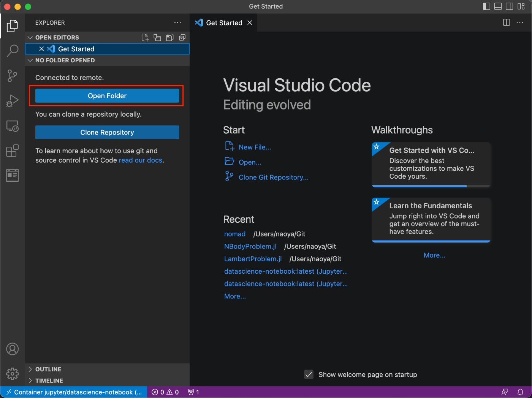Screen dimensions: 532x398
Task: Open Run and Debug view icon
Action: pyautogui.click(x=12, y=101)
